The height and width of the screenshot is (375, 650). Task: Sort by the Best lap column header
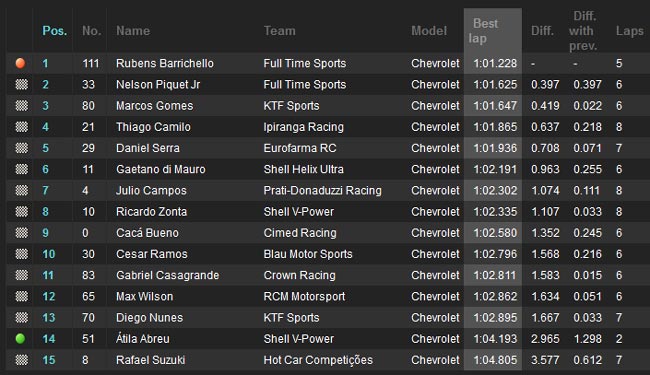point(483,31)
